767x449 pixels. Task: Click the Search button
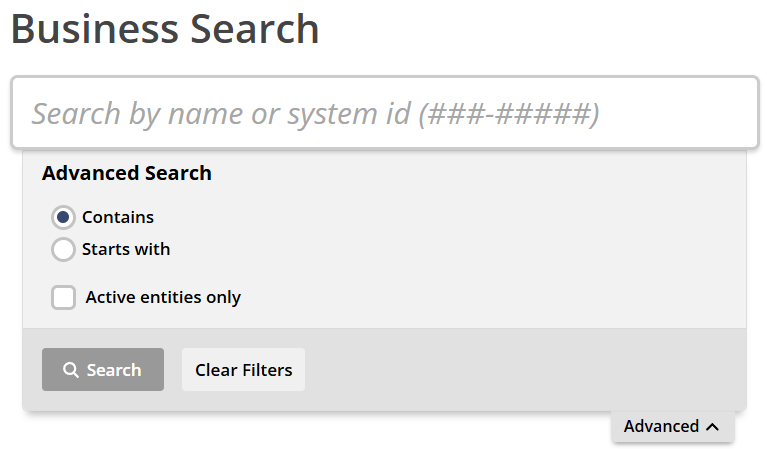[x=103, y=369]
